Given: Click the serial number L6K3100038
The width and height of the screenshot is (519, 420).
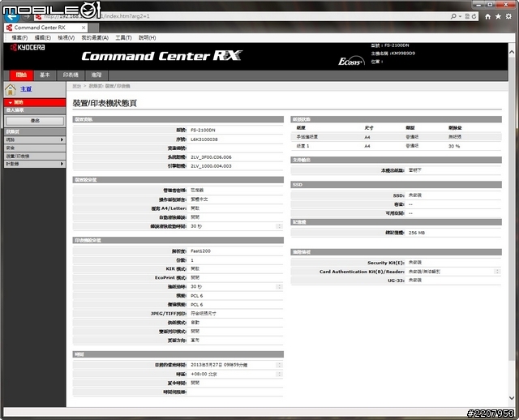Looking at the screenshot, I should tap(204, 139).
